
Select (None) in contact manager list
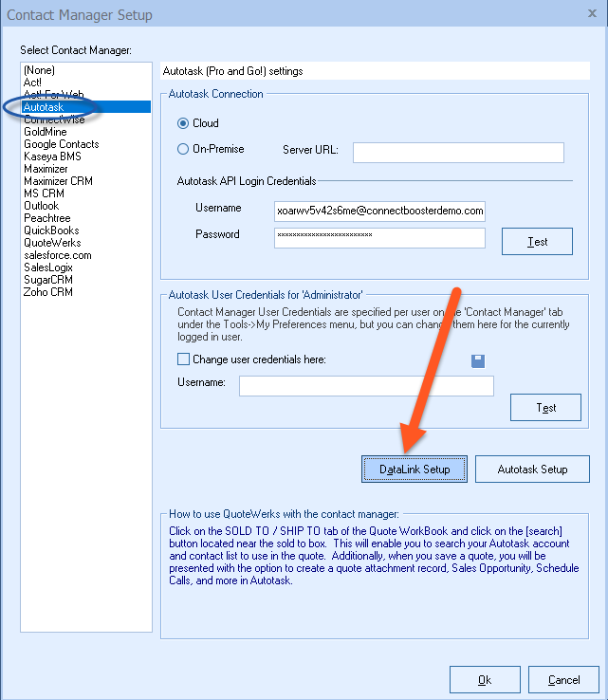pyautogui.click(x=86, y=70)
